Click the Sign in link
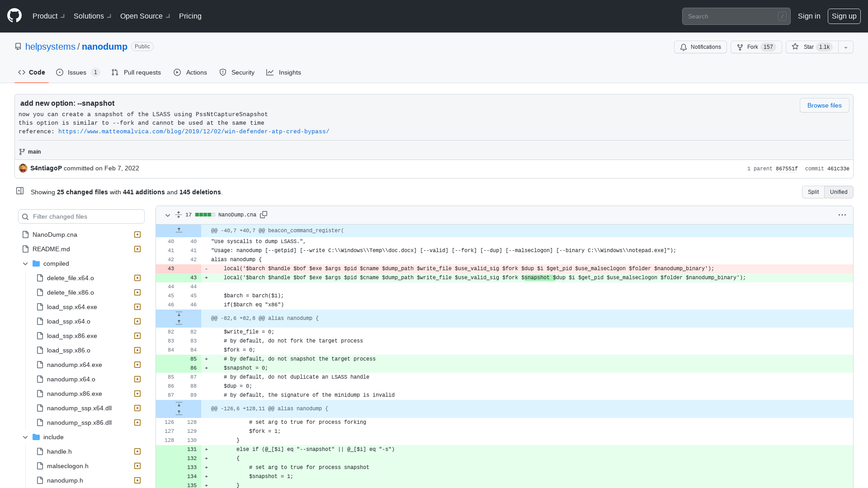This screenshot has width=868, height=488. tap(809, 16)
